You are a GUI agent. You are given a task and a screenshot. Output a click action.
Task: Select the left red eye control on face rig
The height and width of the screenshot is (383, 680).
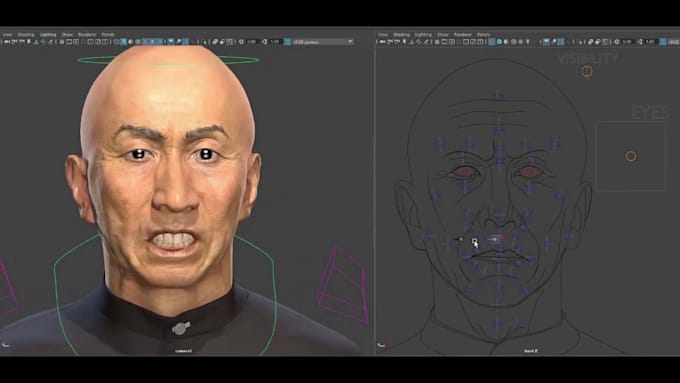click(x=466, y=171)
